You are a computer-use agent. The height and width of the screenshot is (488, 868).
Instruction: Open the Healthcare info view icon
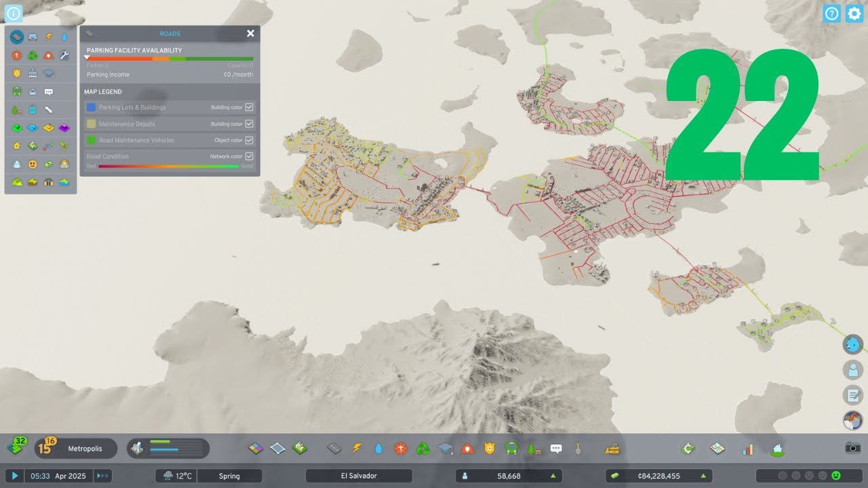17,55
